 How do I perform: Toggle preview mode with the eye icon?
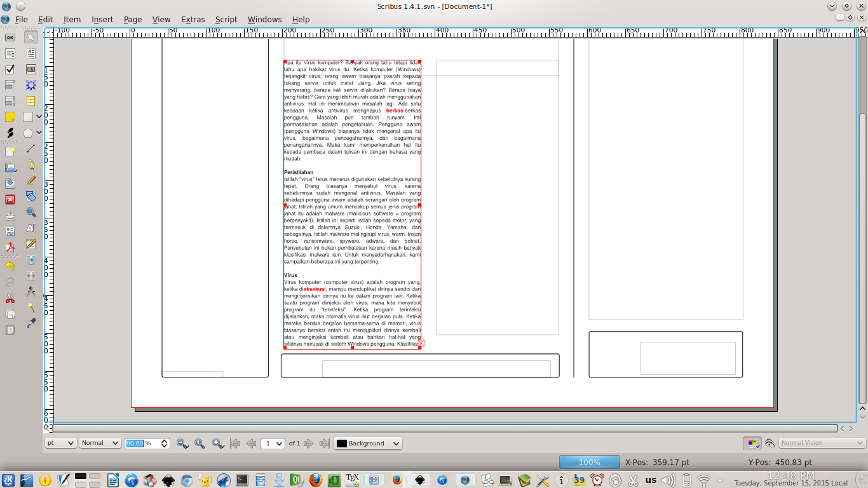point(770,443)
